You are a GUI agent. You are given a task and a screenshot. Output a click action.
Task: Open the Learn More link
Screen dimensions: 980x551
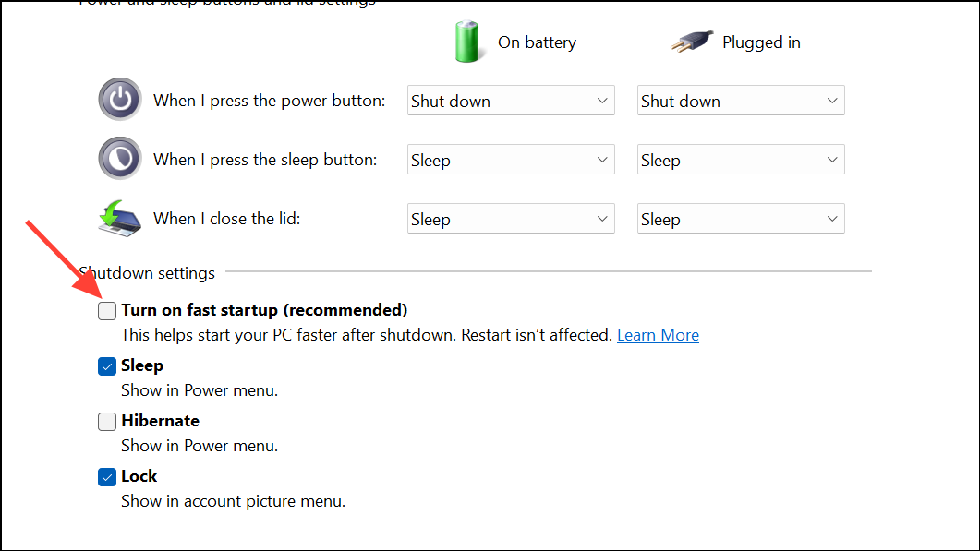coord(658,335)
